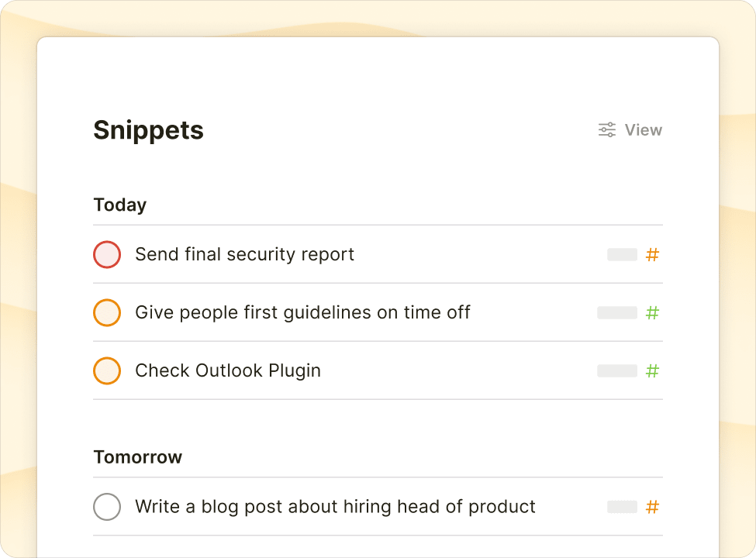Click the 'Snippets' list title
756x558 pixels.
coord(148,129)
